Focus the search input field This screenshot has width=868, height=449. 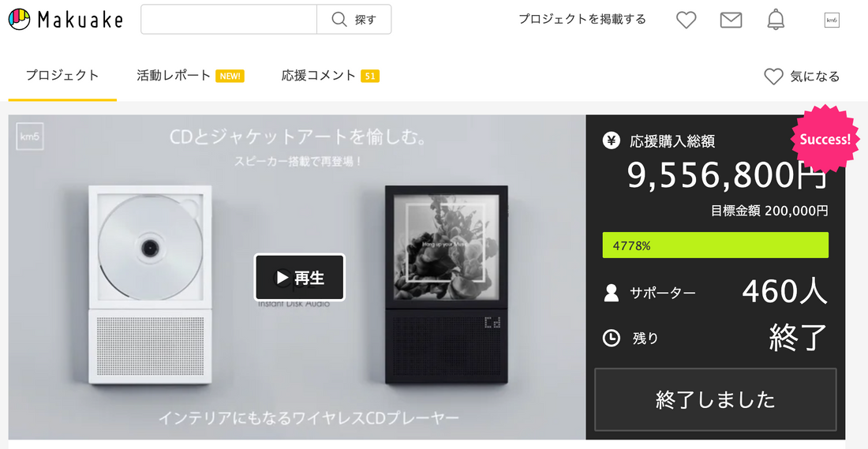[x=229, y=20]
